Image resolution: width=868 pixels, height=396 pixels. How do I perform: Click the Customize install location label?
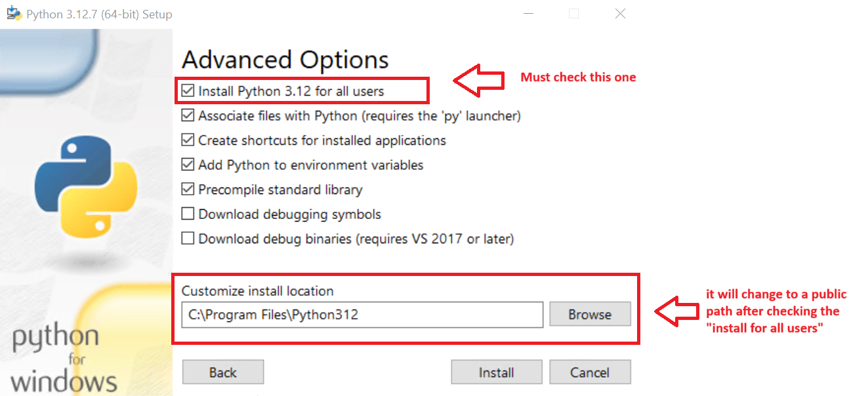point(258,290)
